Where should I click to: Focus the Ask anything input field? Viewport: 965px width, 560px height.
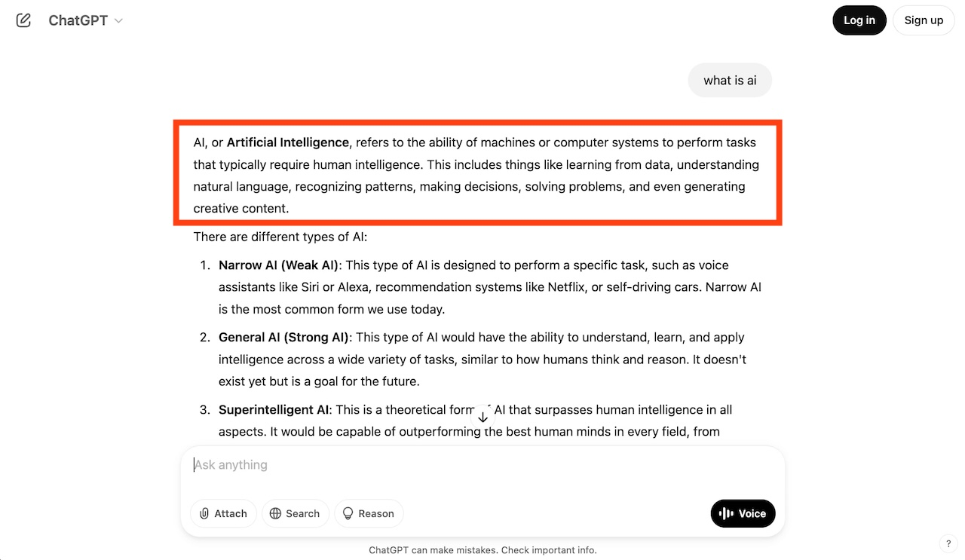pyautogui.click(x=482, y=465)
